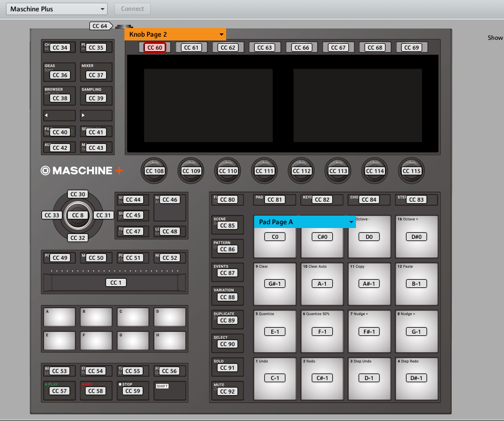The image size is (504, 421).
Task: Click the encoder center CC 8
Action: coord(78,215)
